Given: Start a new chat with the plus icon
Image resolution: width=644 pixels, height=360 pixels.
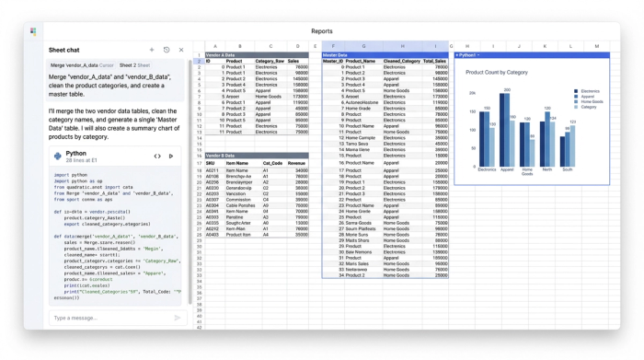Looking at the screenshot, I should pos(152,50).
